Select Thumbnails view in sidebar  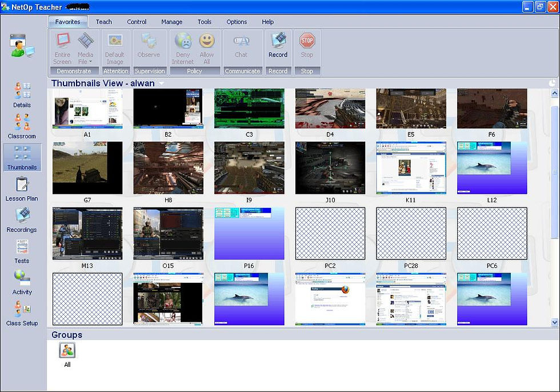[22, 158]
